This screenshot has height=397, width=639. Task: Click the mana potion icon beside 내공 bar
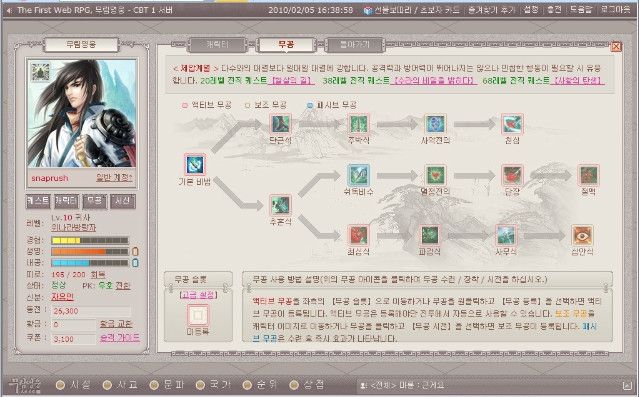click(136, 263)
